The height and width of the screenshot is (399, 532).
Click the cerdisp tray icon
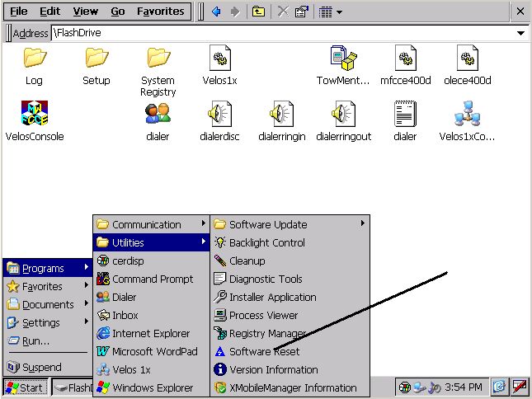(404, 387)
